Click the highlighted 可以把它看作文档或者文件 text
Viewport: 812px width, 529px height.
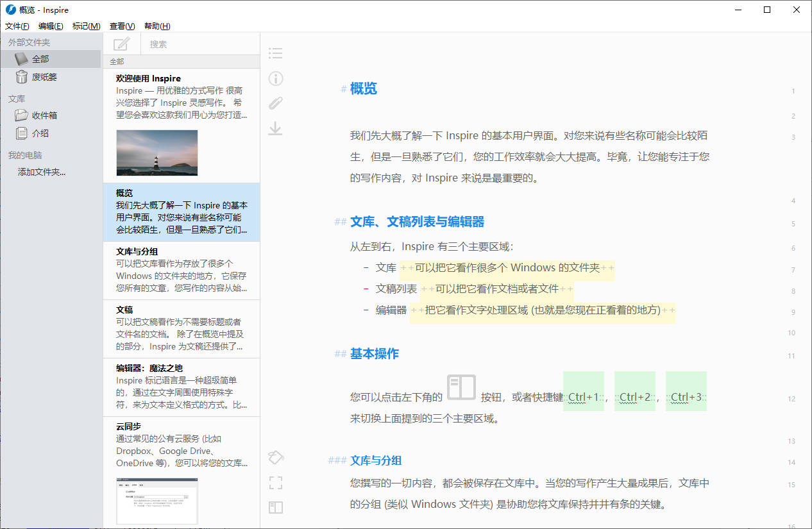tap(497, 289)
